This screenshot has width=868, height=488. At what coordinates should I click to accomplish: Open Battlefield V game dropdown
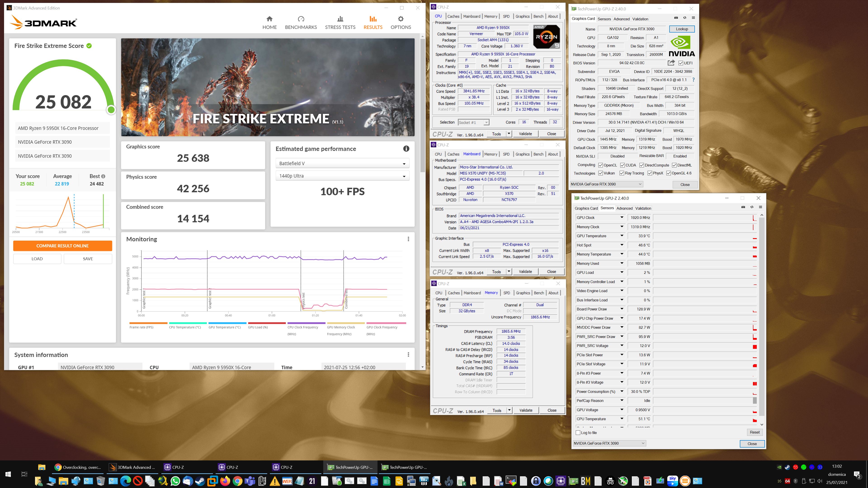click(x=342, y=163)
